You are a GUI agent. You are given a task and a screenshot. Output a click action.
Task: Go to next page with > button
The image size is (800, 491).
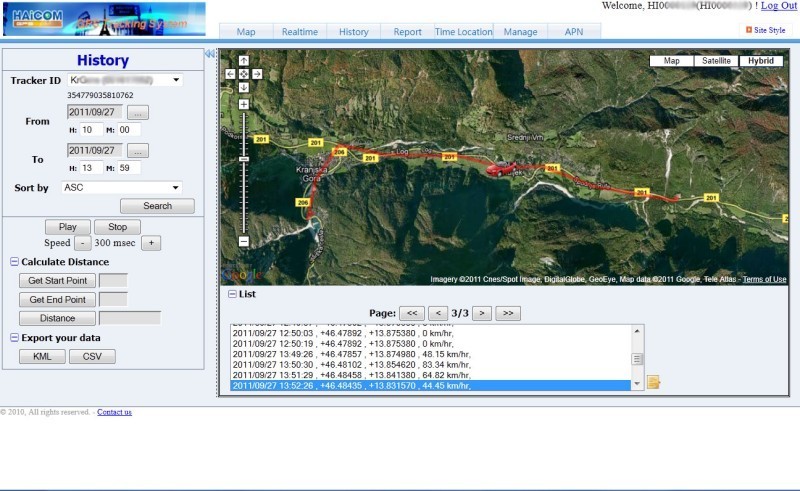pos(482,313)
